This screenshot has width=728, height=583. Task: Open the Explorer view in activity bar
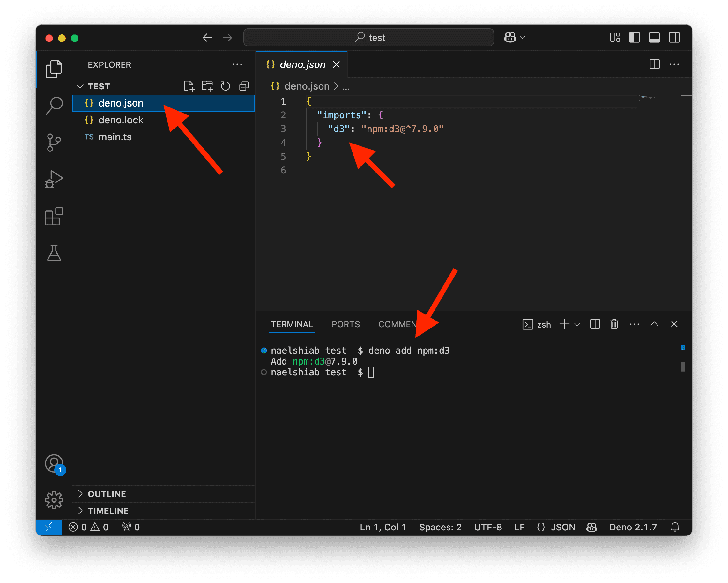click(x=54, y=69)
